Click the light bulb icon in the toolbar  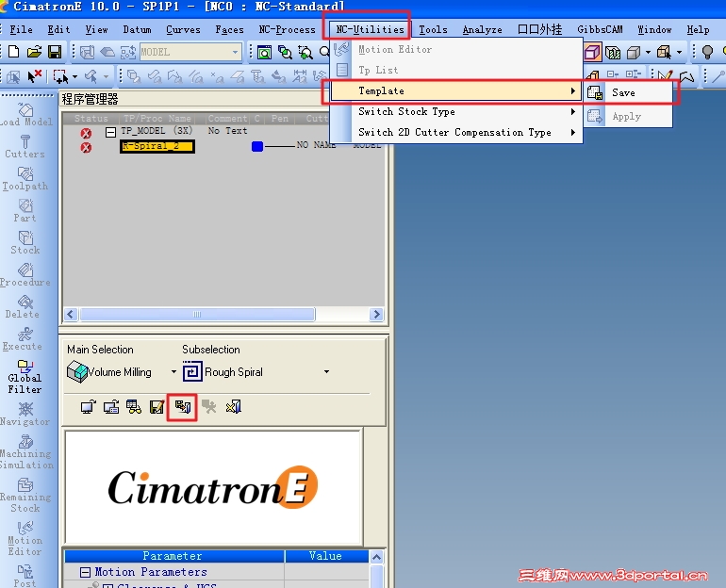point(707,52)
